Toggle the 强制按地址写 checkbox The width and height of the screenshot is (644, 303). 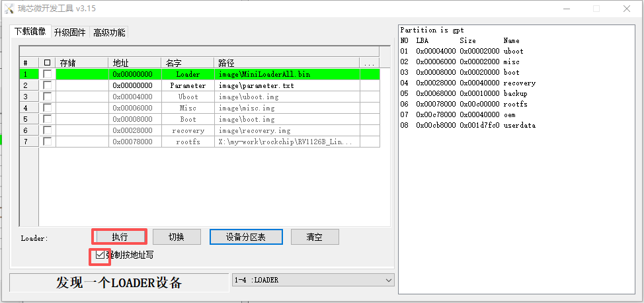click(99, 255)
